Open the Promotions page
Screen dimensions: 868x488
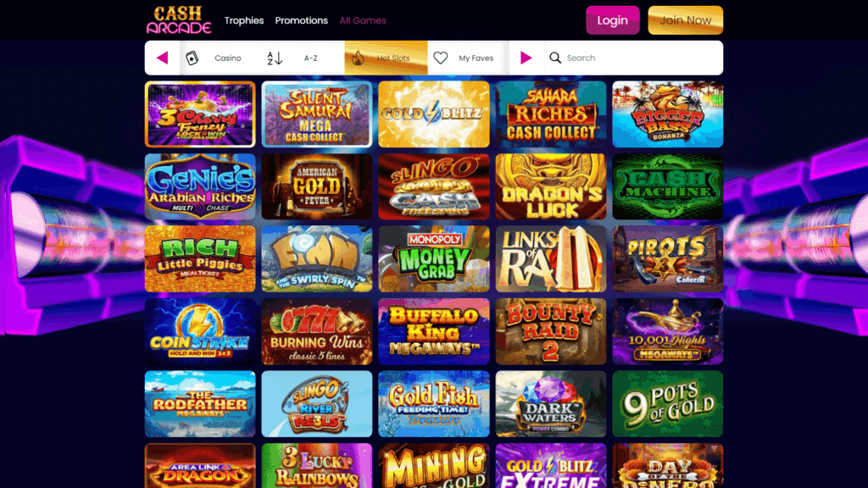(x=302, y=20)
